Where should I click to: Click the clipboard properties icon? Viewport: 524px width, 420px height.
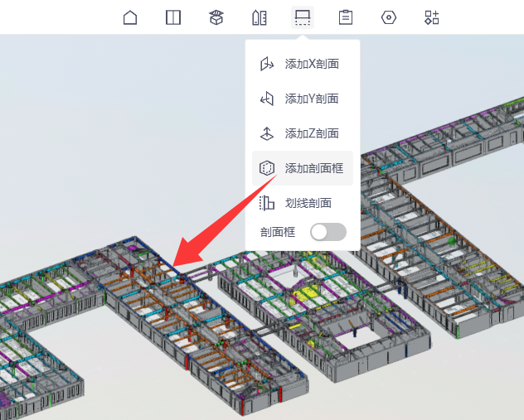[x=346, y=17]
